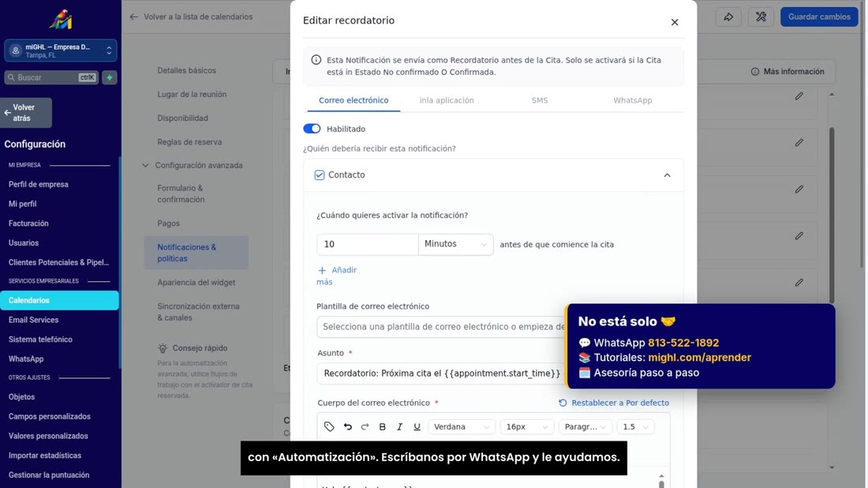Open the tools wrench icon in top bar

761,17
